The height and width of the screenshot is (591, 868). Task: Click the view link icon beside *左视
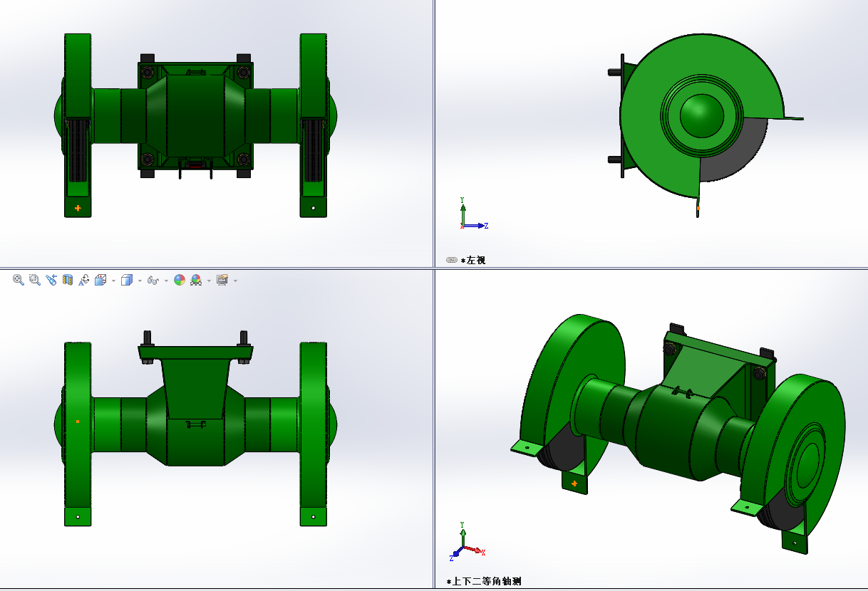click(x=451, y=260)
